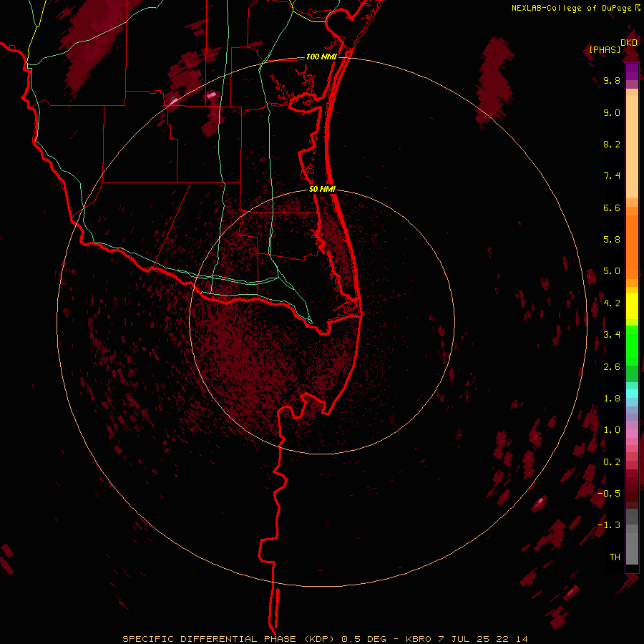Image resolution: width=644 pixels, height=644 pixels.
Task: Click the 9.0 scale value
Action: click(x=612, y=113)
